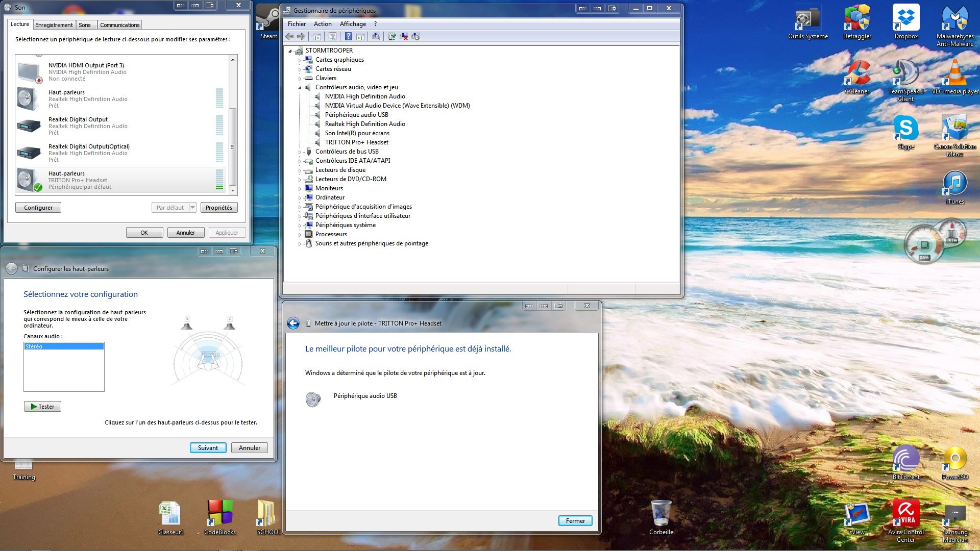The image size is (980, 551).
Task: Click the blue back arrow in driver update wizard
Action: click(293, 323)
